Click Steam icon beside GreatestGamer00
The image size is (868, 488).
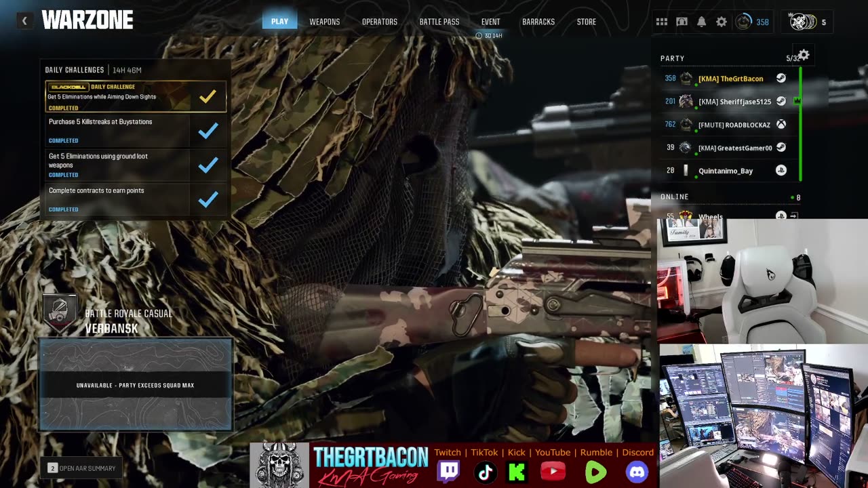pyautogui.click(x=781, y=148)
